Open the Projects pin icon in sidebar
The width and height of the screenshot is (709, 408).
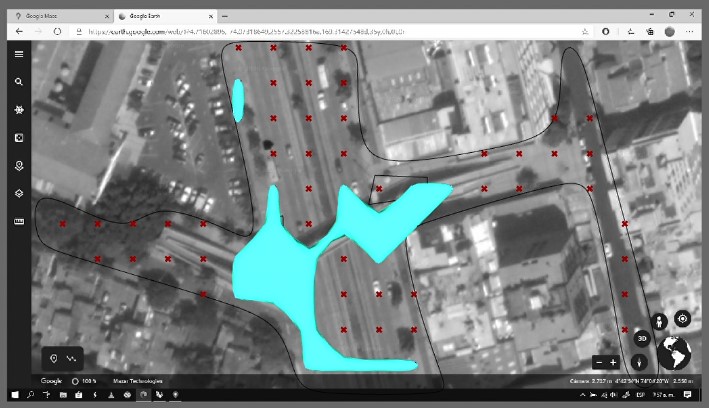pyautogui.click(x=18, y=165)
